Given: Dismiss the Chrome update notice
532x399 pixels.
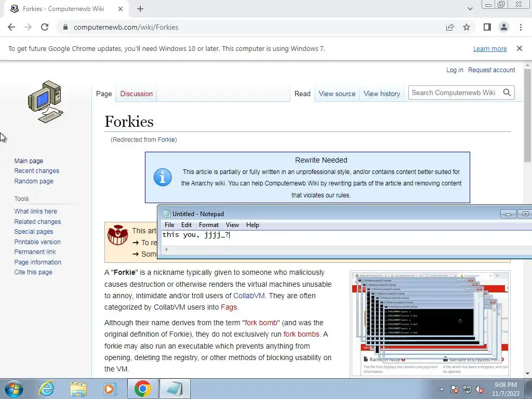Looking at the screenshot, I should click(520, 48).
